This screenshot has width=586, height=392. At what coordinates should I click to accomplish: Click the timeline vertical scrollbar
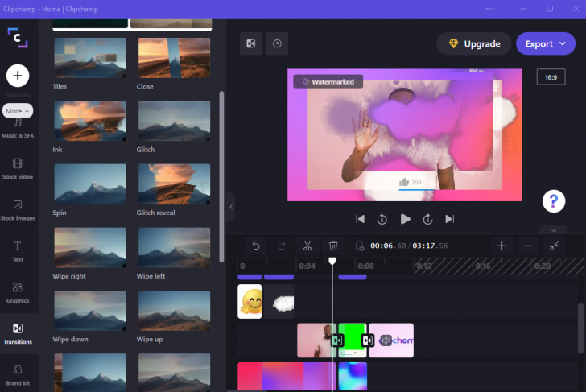tap(580, 328)
